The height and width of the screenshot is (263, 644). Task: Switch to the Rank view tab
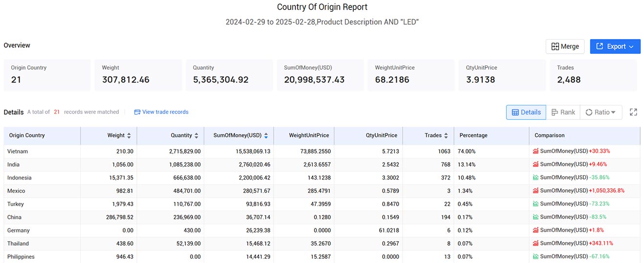pos(563,112)
